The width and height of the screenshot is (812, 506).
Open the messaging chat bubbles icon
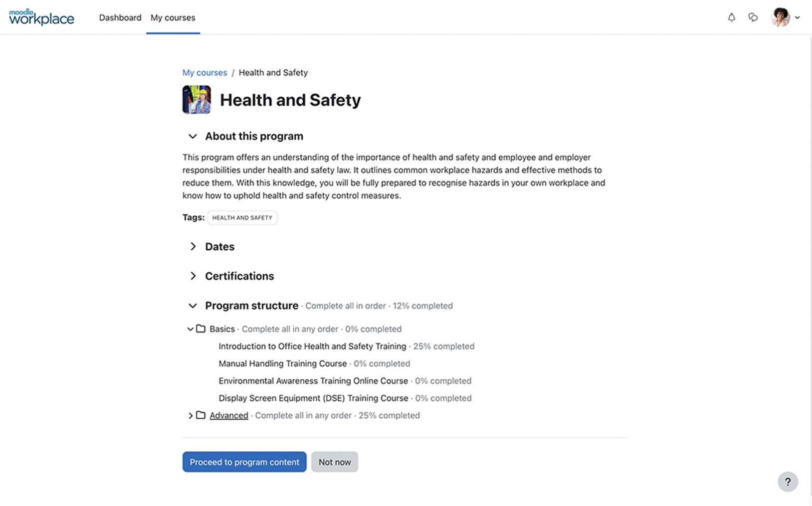tap(753, 17)
